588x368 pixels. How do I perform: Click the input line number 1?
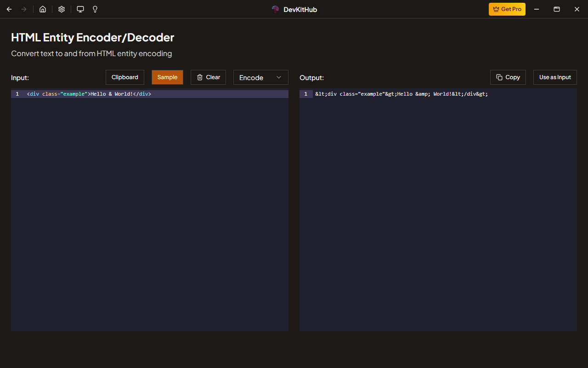pyautogui.click(x=17, y=94)
